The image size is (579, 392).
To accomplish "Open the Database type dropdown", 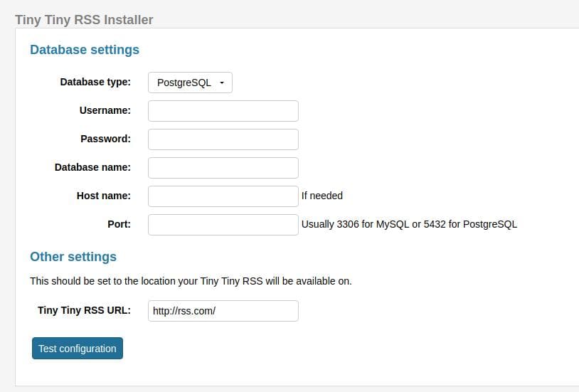I will pyautogui.click(x=190, y=83).
